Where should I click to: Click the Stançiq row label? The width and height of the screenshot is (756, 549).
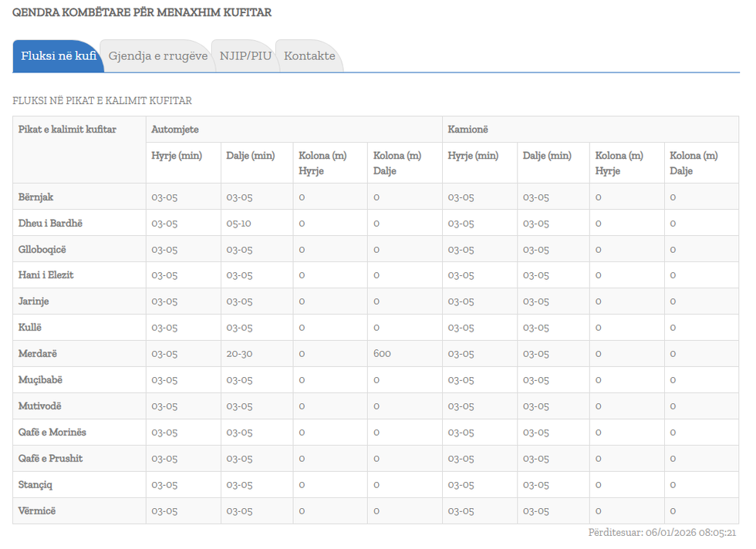(35, 484)
